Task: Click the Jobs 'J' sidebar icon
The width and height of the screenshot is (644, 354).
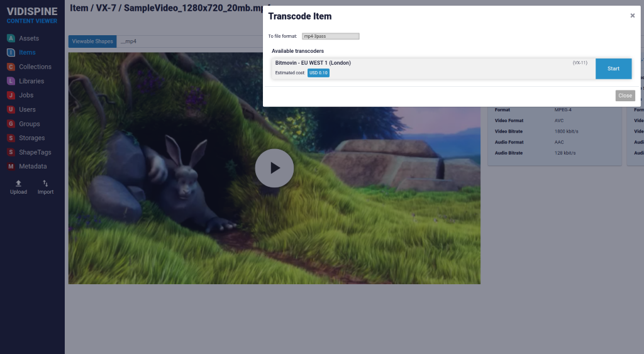Action: (11, 96)
